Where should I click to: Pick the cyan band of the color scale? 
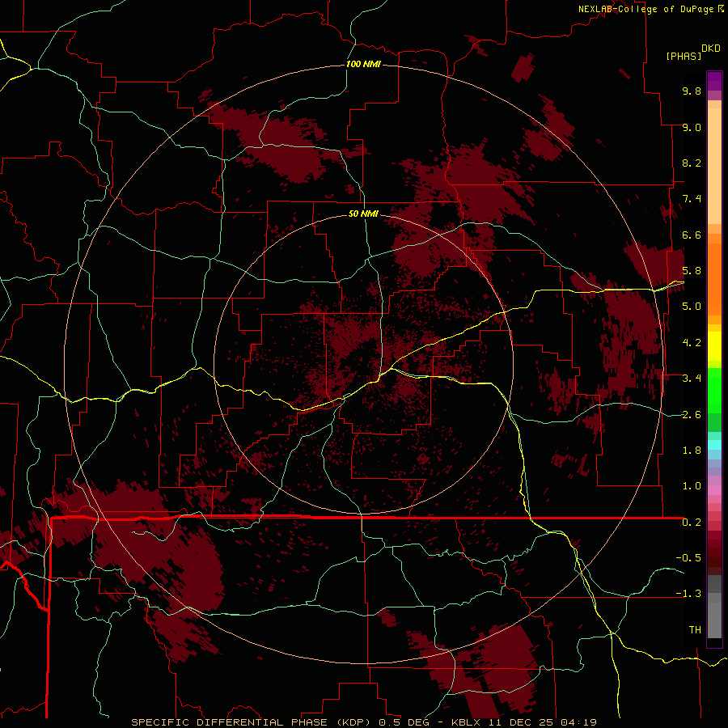click(714, 445)
